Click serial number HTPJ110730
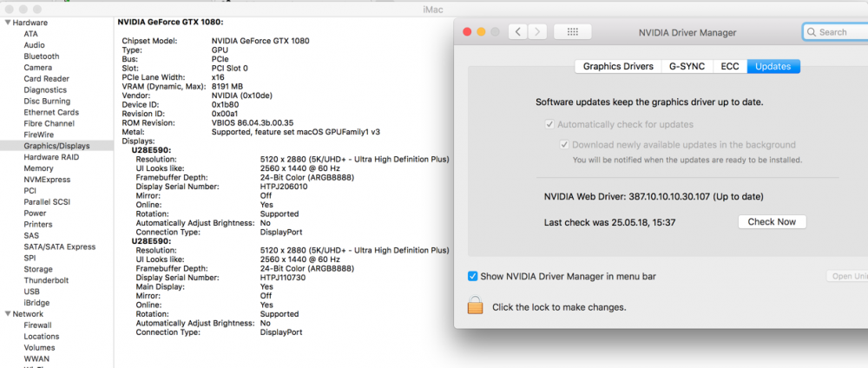The width and height of the screenshot is (868, 368). click(284, 277)
